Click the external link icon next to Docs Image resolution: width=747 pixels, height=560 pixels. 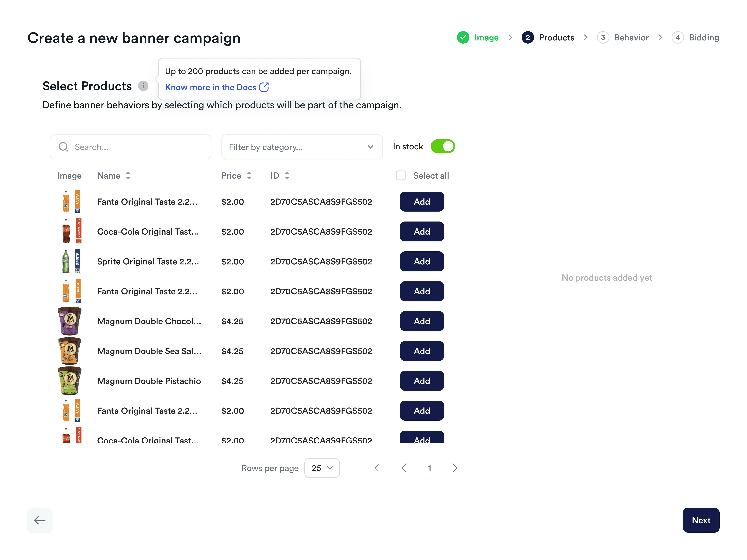264,87
